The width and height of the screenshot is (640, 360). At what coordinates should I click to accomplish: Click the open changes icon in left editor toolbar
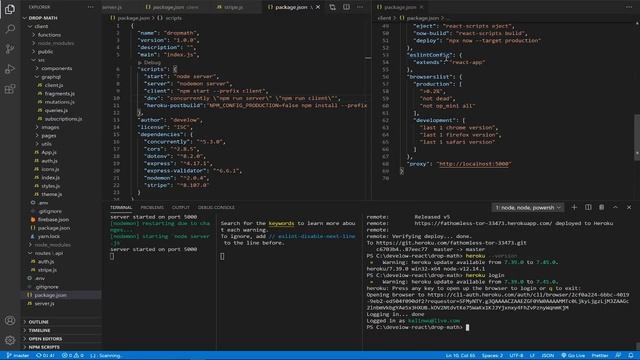(332, 7)
